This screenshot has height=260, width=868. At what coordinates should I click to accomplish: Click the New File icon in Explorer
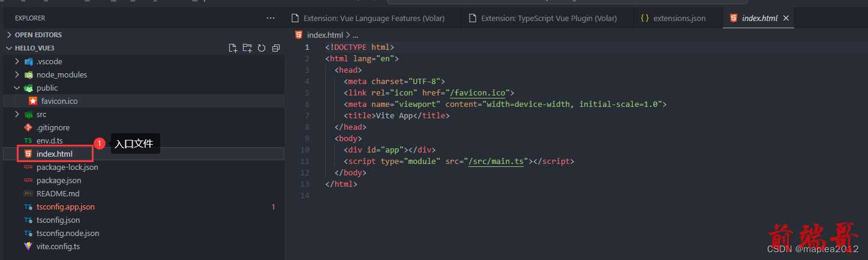[233, 48]
